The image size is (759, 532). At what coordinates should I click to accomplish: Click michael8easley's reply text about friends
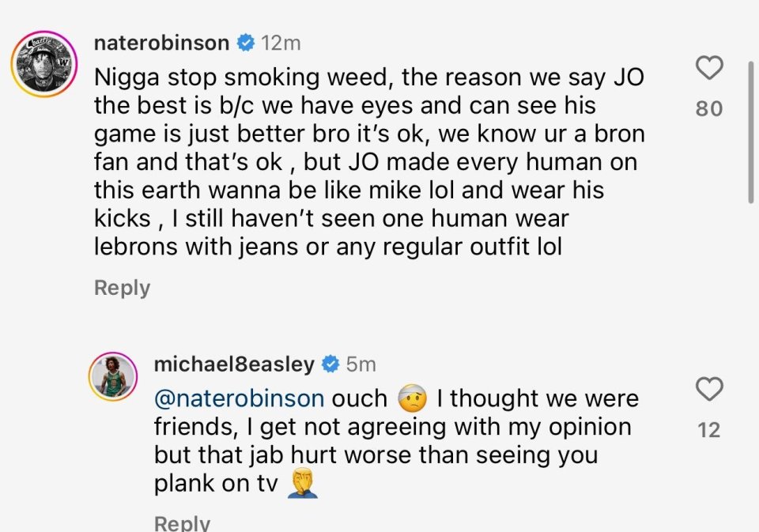pyautogui.click(x=393, y=427)
